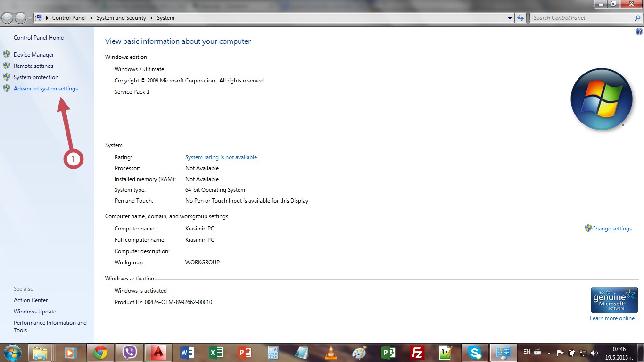
Task: Go to Control Panel breadcrumb
Action: pos(69,18)
